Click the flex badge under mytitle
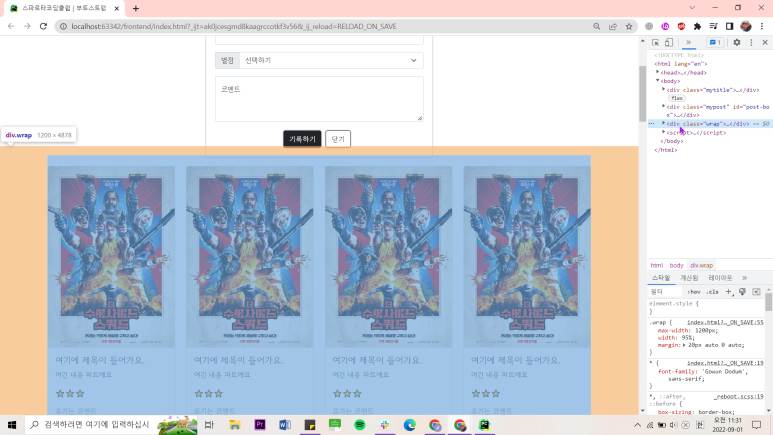The width and height of the screenshot is (773, 435). [677, 98]
